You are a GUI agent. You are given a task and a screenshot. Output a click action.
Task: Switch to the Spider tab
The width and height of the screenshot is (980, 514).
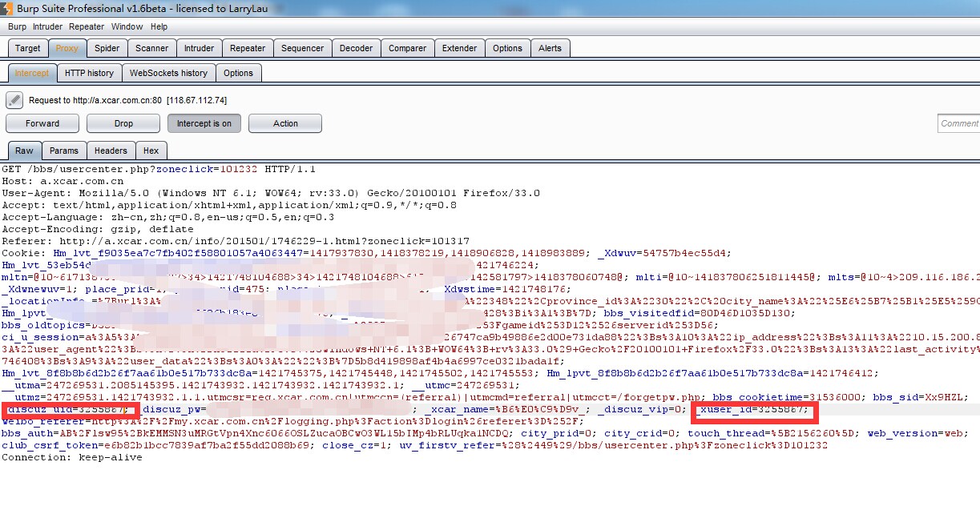[x=107, y=48]
